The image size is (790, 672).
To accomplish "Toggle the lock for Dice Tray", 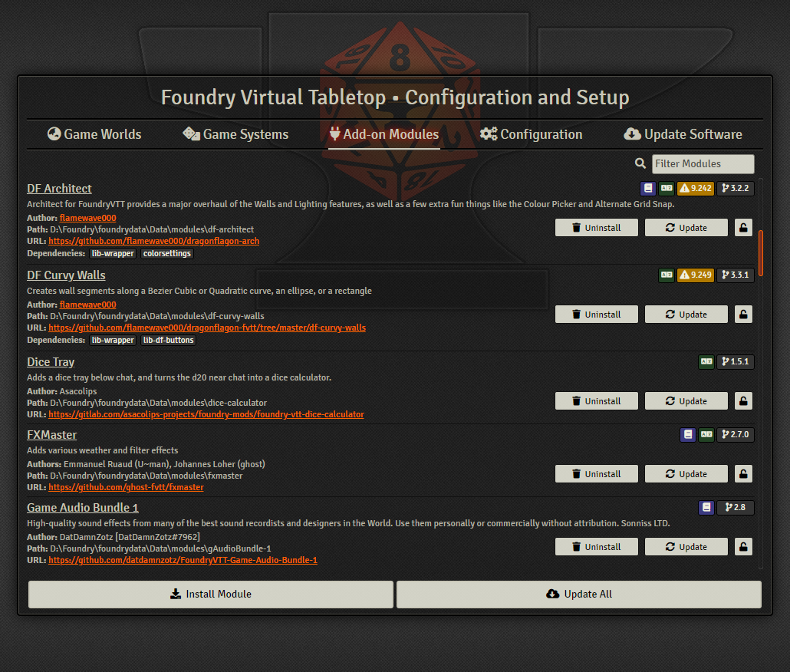I will tap(743, 401).
